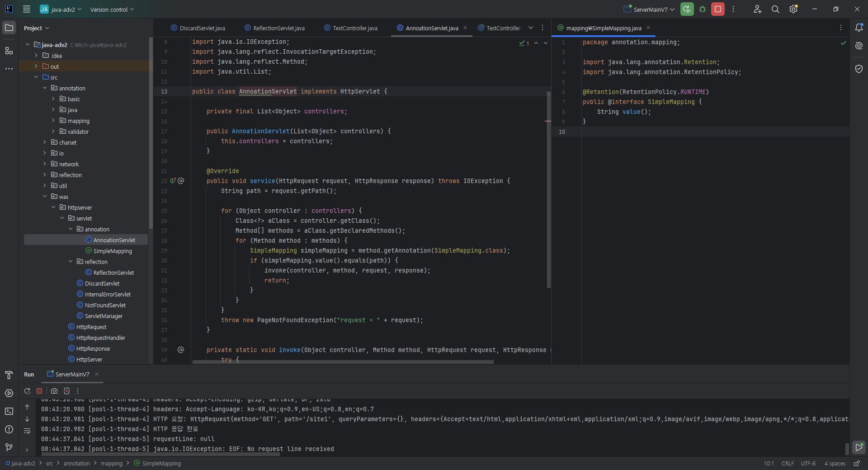Viewport: 868px width, 470px height.
Task: Open the AI Assistant spiral icon
Action: [x=859, y=46]
